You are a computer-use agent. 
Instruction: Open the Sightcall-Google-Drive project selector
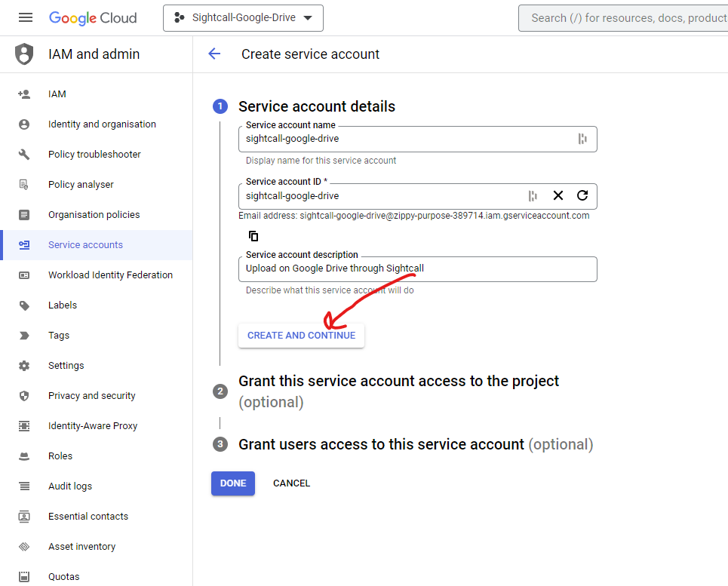point(243,18)
